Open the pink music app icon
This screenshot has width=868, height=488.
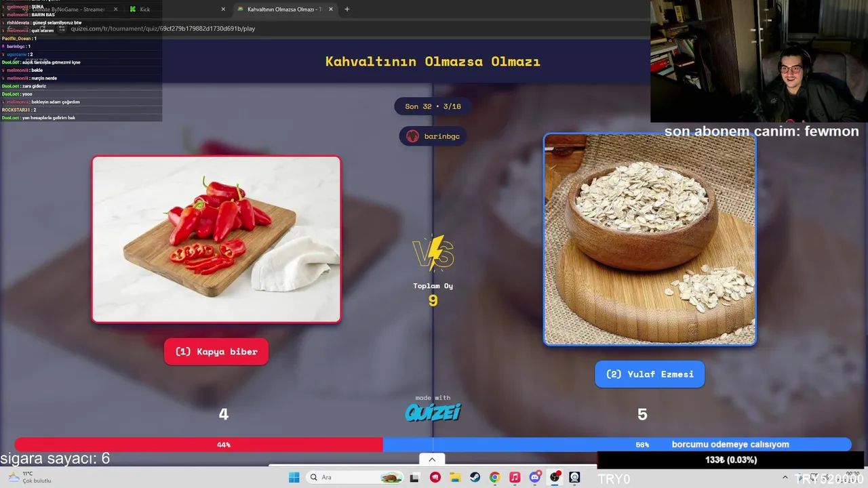[x=515, y=477]
